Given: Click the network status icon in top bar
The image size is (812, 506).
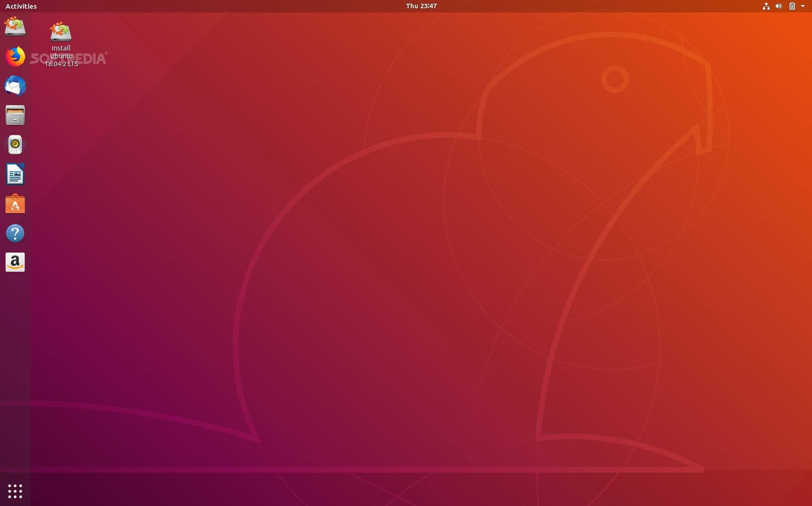Looking at the screenshot, I should [766, 6].
